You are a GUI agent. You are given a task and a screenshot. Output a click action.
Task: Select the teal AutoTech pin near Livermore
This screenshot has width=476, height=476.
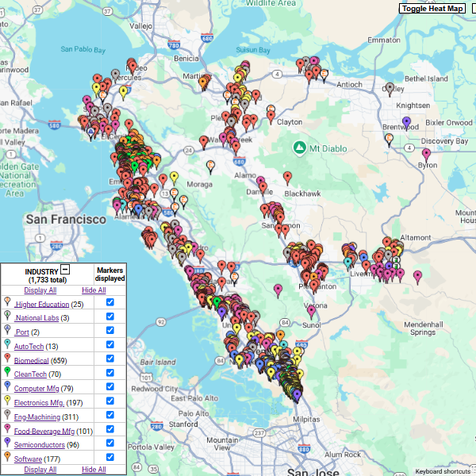tap(348, 263)
